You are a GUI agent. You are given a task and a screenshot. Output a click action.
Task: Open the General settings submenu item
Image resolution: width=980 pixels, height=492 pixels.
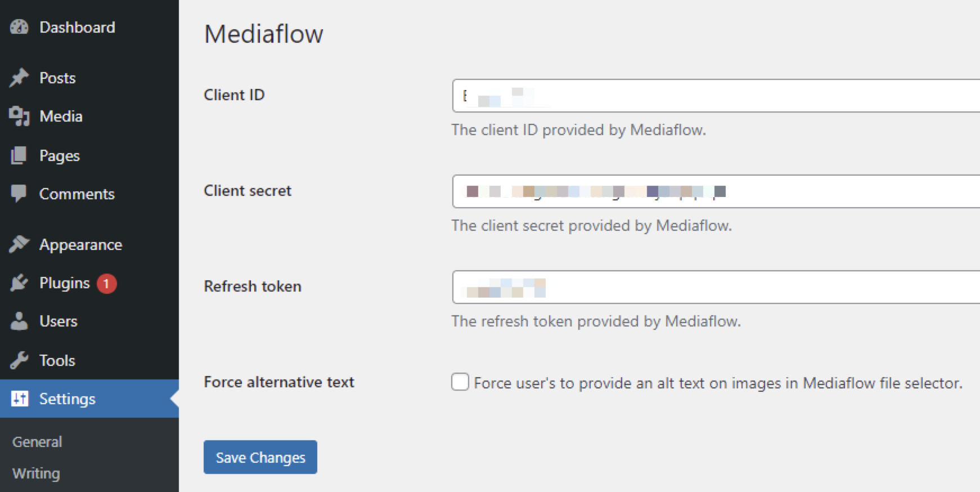(37, 442)
